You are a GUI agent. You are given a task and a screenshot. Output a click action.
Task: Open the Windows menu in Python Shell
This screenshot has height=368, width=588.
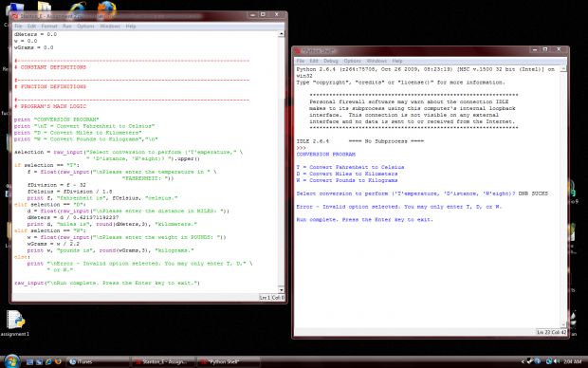tap(377, 61)
